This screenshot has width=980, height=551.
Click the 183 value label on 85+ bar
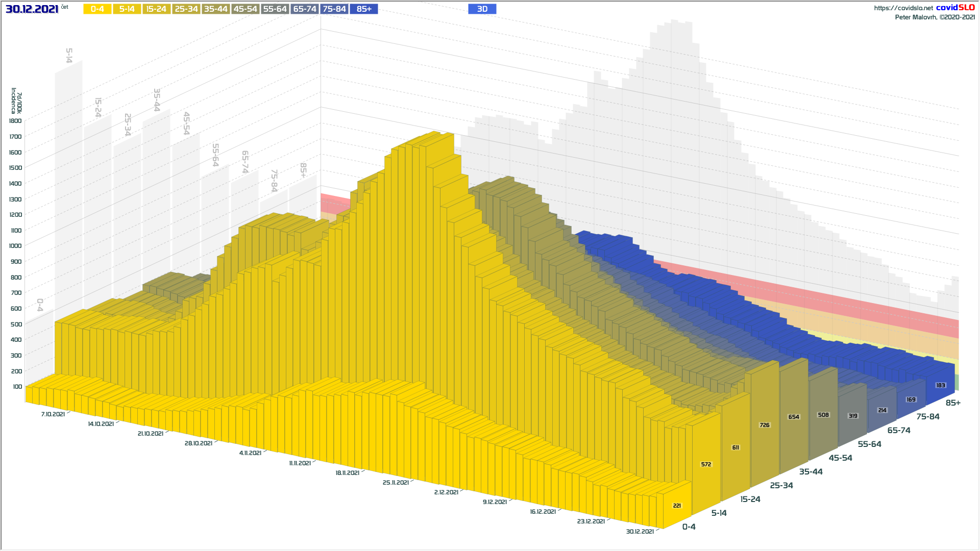tap(940, 385)
